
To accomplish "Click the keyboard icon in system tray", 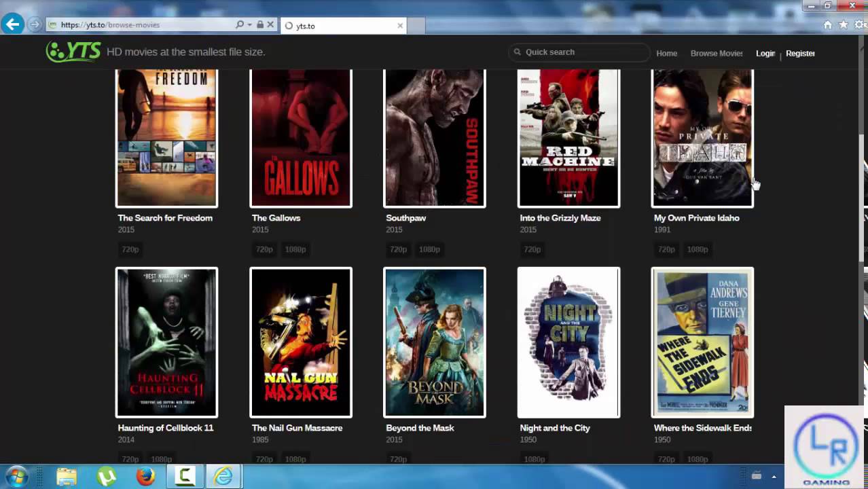I will (756, 476).
